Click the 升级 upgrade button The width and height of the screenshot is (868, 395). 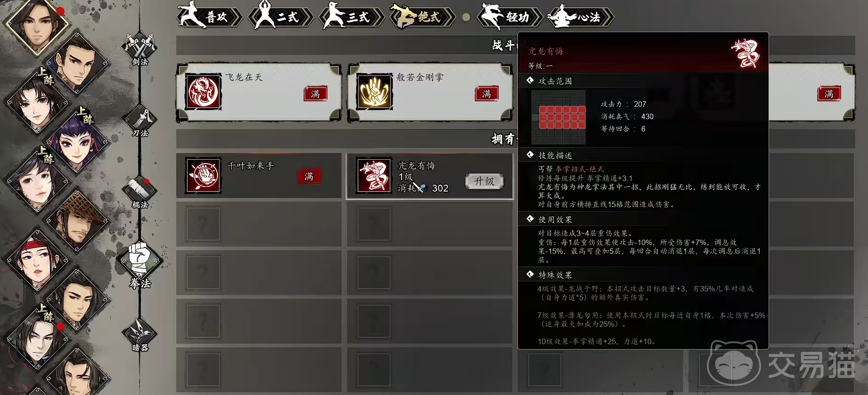[x=484, y=181]
